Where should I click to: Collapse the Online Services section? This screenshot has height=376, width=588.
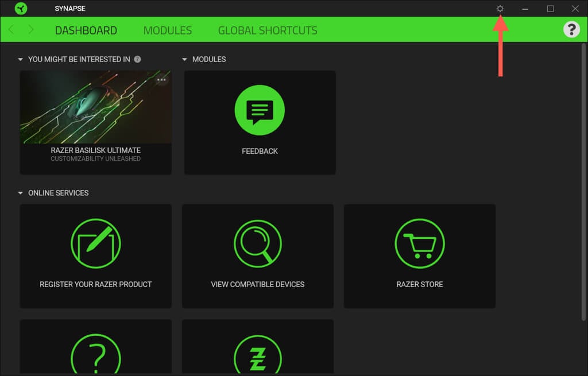(20, 193)
